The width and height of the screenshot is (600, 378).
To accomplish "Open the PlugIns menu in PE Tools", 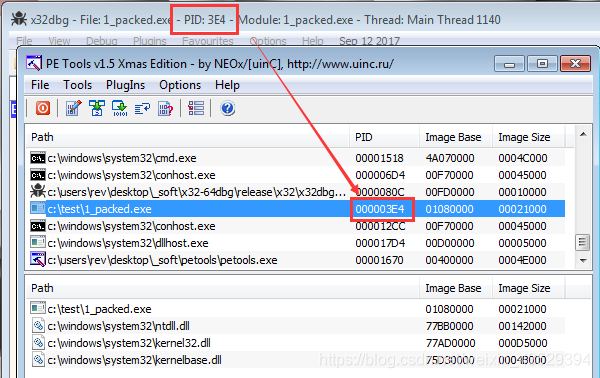I will coord(126,85).
